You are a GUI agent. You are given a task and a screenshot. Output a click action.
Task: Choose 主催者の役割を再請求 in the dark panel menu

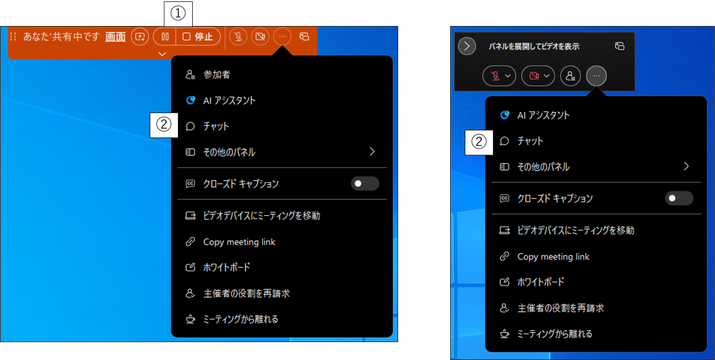click(596, 308)
